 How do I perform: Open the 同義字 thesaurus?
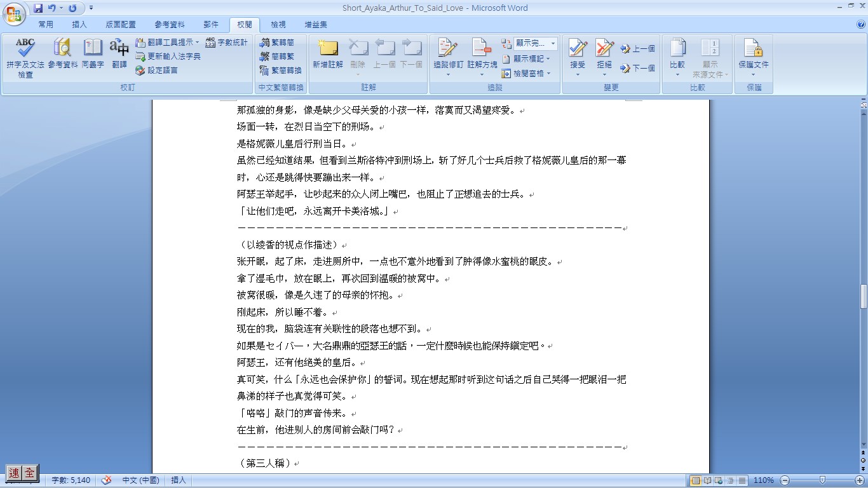click(93, 54)
